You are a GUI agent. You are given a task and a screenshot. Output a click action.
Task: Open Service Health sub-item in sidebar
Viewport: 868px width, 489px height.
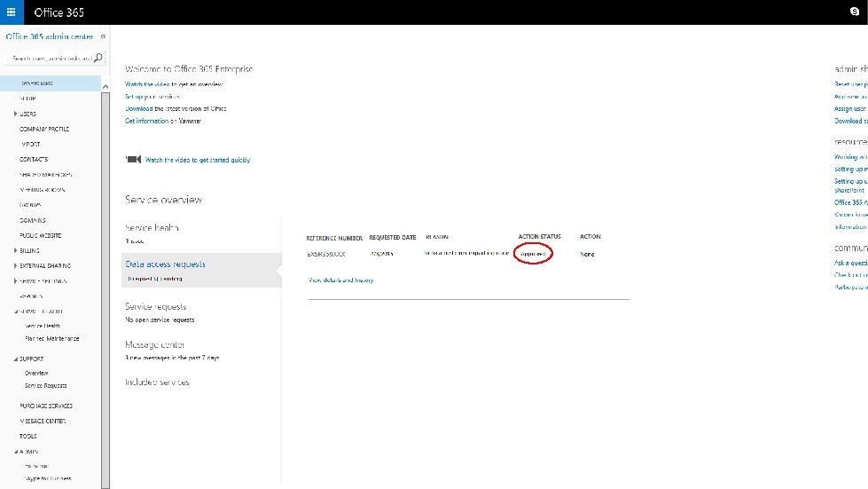click(43, 326)
